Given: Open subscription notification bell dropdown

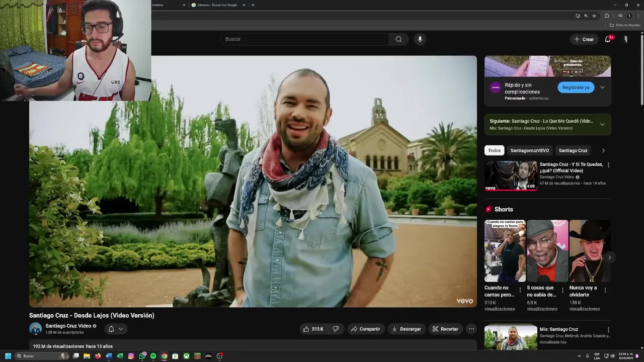Looking at the screenshot, I should coord(116,329).
